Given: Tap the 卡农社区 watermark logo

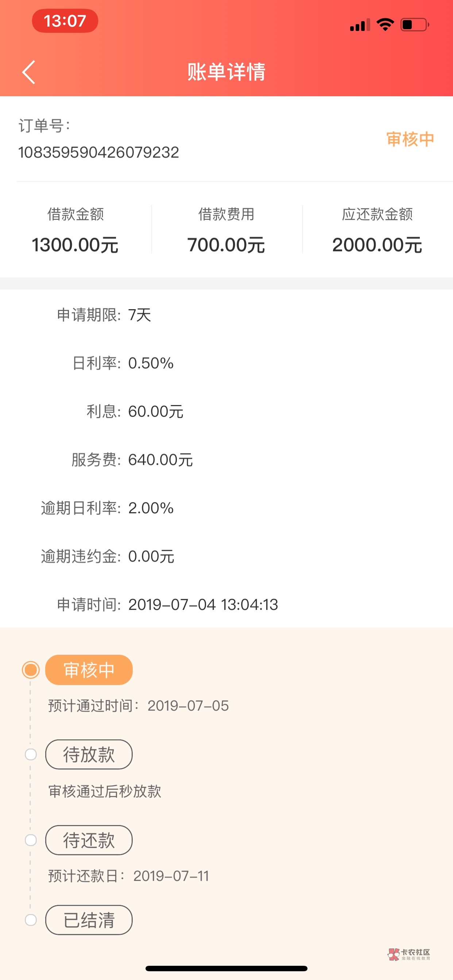Looking at the screenshot, I should point(409,954).
